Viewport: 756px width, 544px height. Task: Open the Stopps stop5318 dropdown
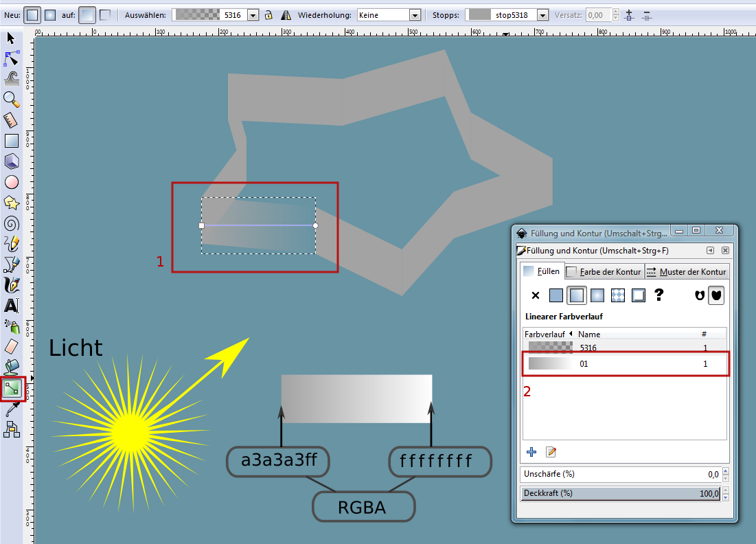(x=542, y=14)
